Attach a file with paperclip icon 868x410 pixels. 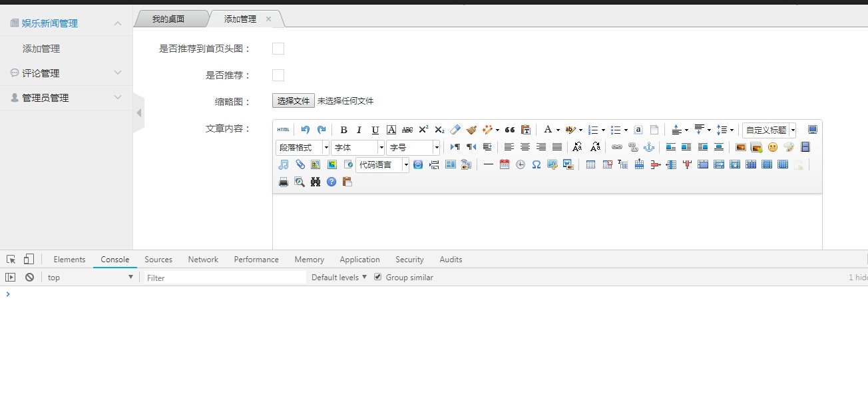pos(300,164)
